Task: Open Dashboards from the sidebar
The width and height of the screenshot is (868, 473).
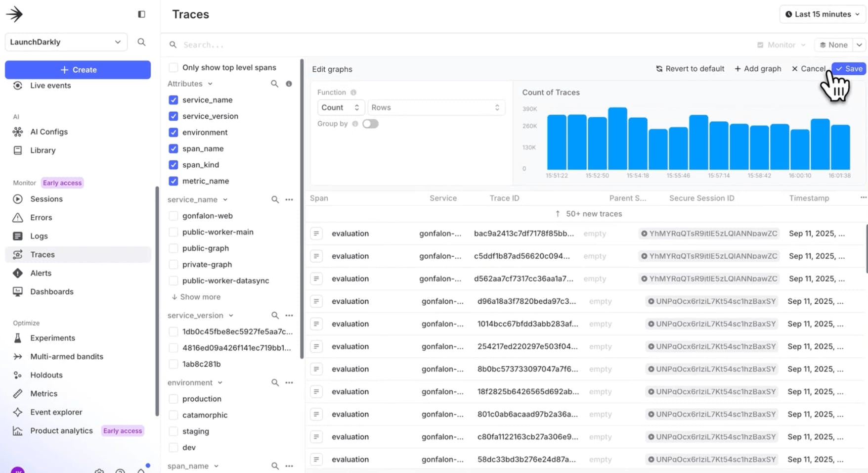Action: (x=51, y=291)
